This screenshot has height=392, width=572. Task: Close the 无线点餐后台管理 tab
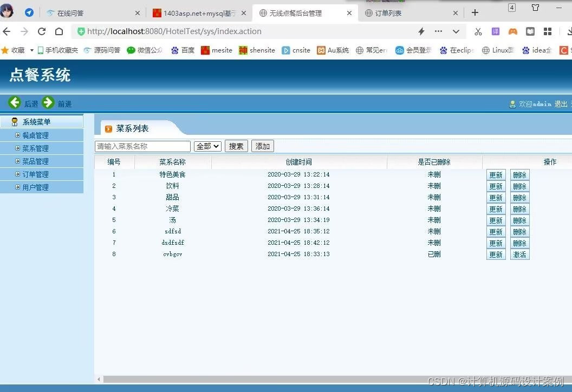pos(349,13)
